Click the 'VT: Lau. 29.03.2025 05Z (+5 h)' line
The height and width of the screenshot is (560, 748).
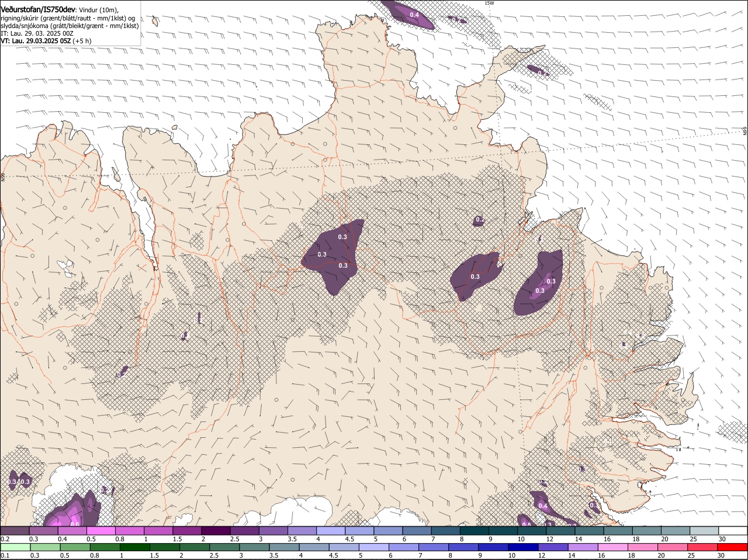click(x=46, y=41)
